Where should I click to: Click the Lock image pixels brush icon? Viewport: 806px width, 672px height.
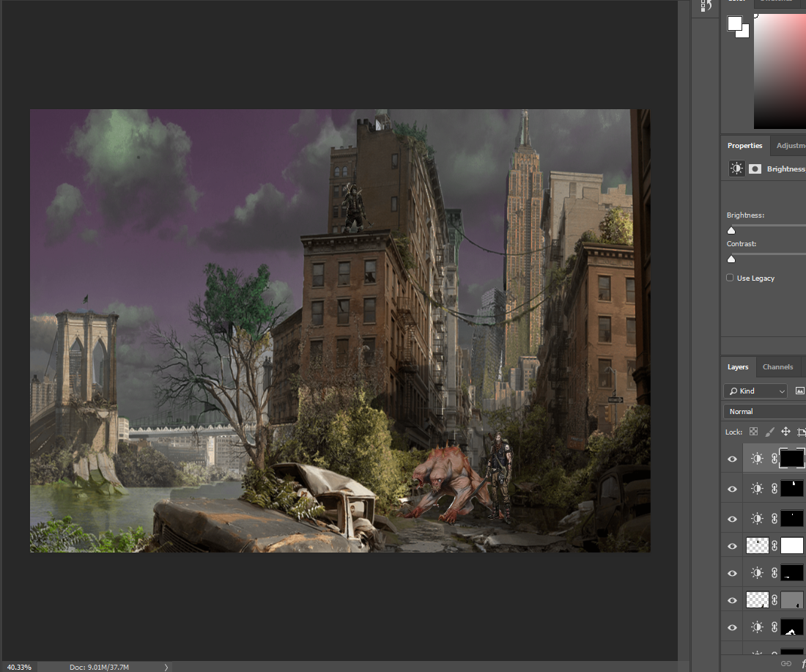769,432
